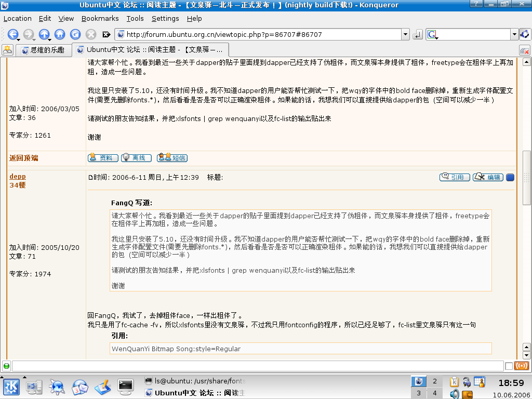
Task: Toggle the status bar link-view checkbox
Action: tap(509, 366)
